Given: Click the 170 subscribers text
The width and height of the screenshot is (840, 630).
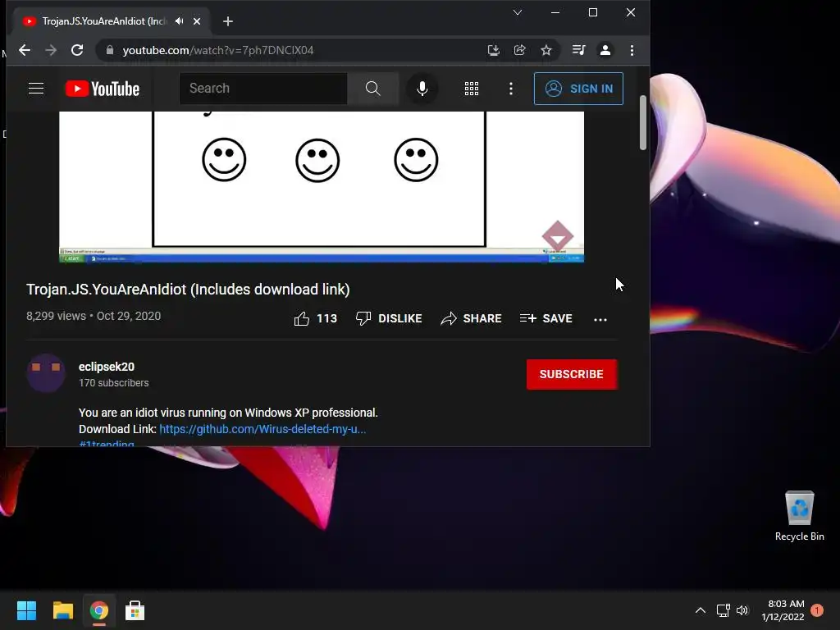Looking at the screenshot, I should (113, 383).
